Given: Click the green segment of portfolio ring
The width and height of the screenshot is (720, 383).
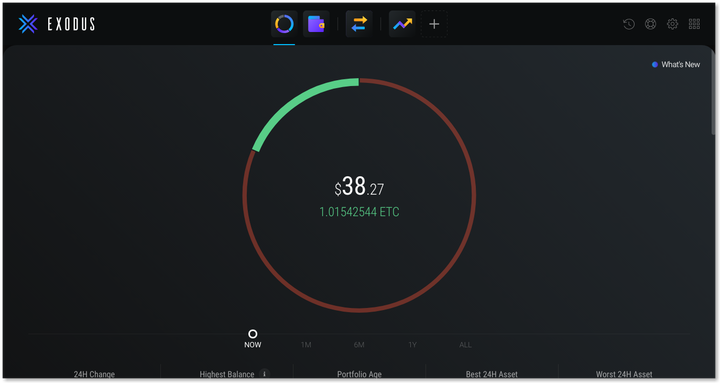Looking at the screenshot, I should [x=298, y=102].
